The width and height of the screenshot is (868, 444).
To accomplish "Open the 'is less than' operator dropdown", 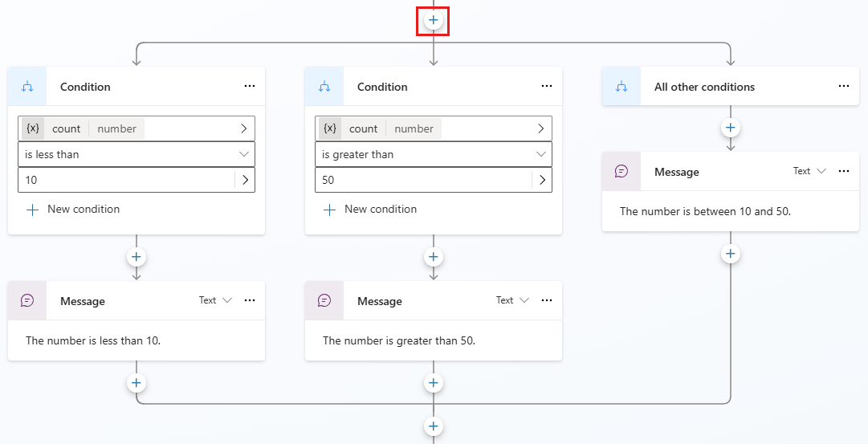I will (137, 154).
